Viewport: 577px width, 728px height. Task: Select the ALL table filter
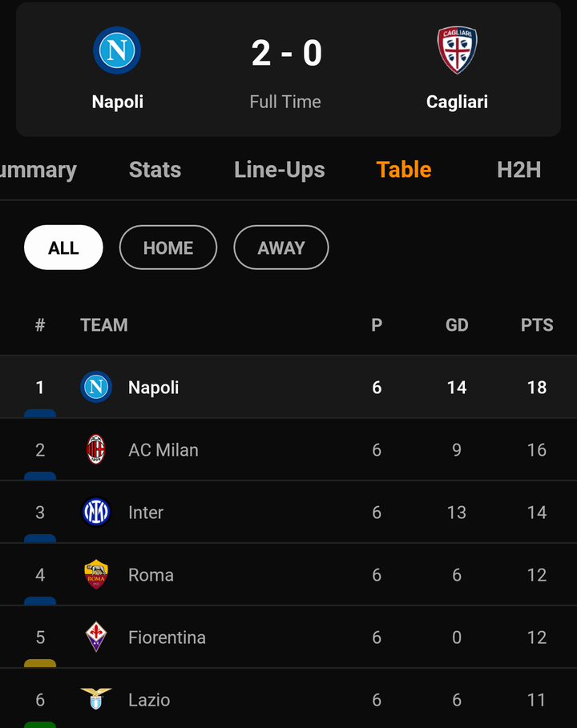pyautogui.click(x=63, y=247)
